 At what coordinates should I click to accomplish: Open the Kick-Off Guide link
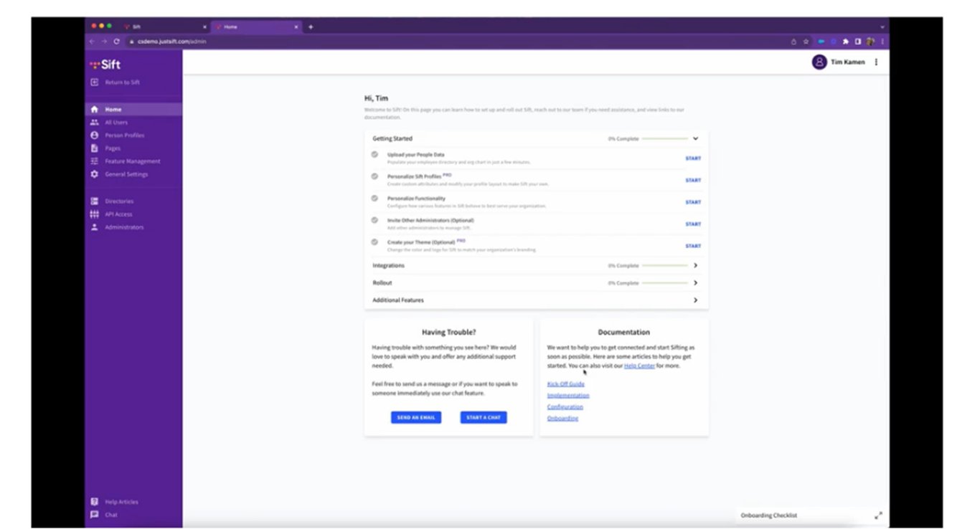tap(565, 383)
